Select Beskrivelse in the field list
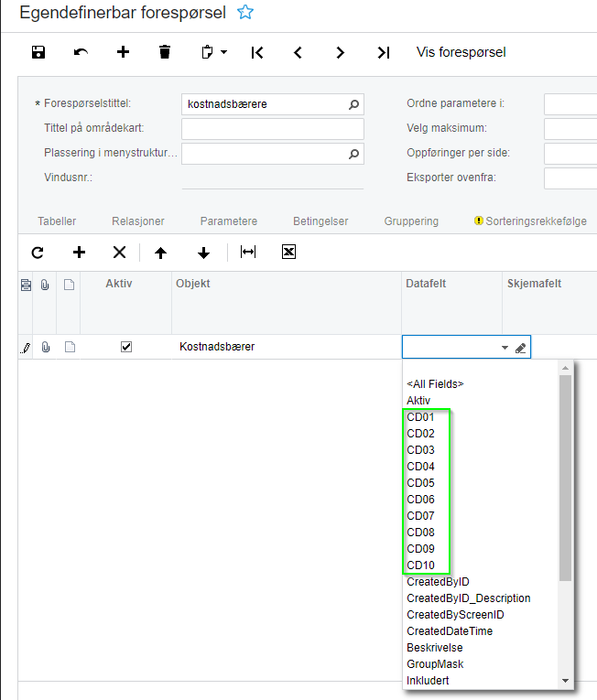This screenshot has width=597, height=700. tap(435, 648)
